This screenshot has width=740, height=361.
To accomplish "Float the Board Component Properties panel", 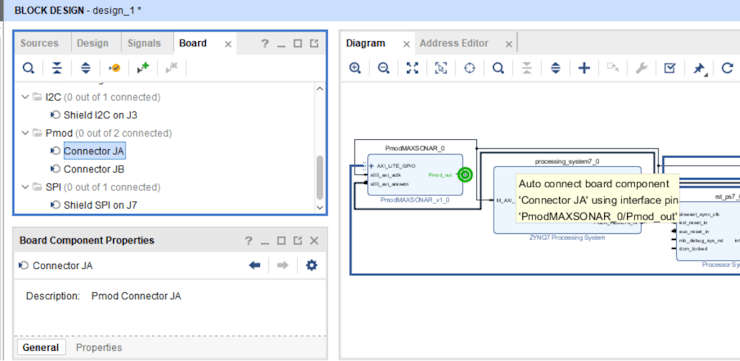I will pyautogui.click(x=298, y=241).
